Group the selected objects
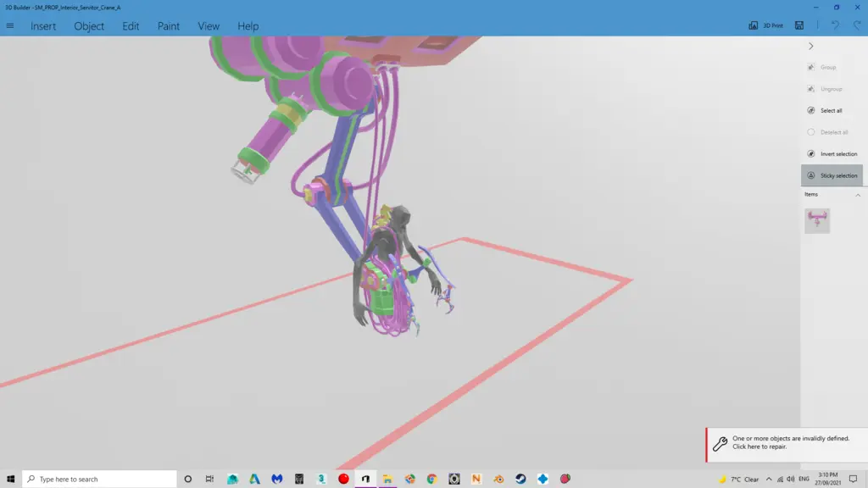 point(825,67)
